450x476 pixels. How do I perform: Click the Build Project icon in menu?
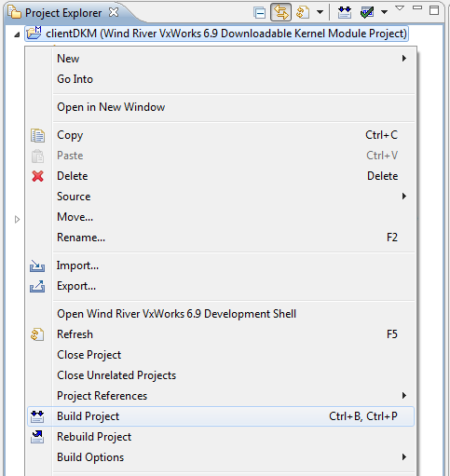(x=37, y=416)
